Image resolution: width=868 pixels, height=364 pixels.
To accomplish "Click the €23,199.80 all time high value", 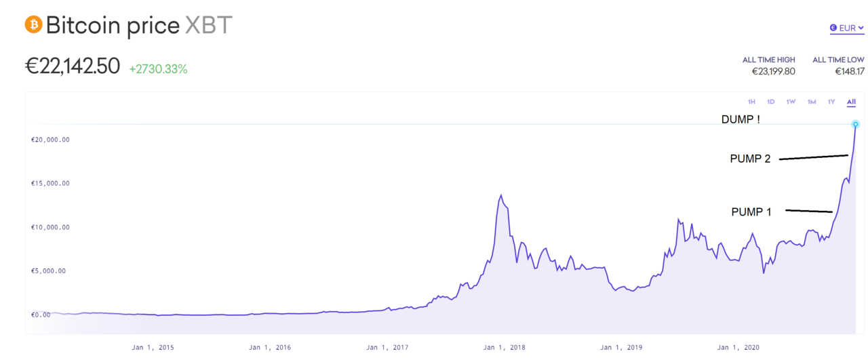I will (x=773, y=71).
